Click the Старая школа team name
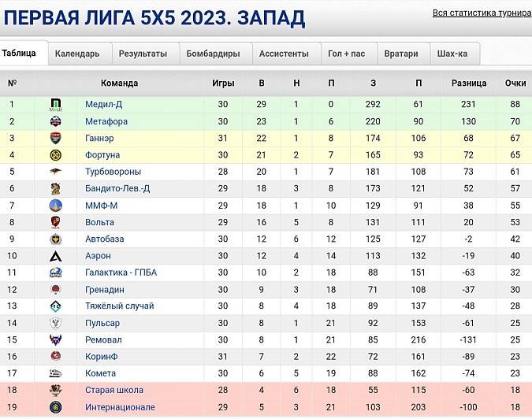 (114, 390)
